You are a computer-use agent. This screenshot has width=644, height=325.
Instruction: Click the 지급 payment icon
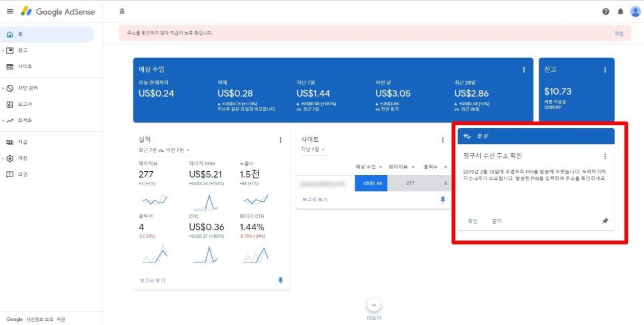point(10,142)
